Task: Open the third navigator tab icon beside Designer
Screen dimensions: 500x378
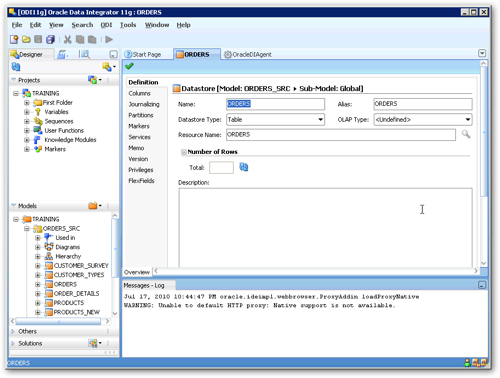Action: (84, 54)
